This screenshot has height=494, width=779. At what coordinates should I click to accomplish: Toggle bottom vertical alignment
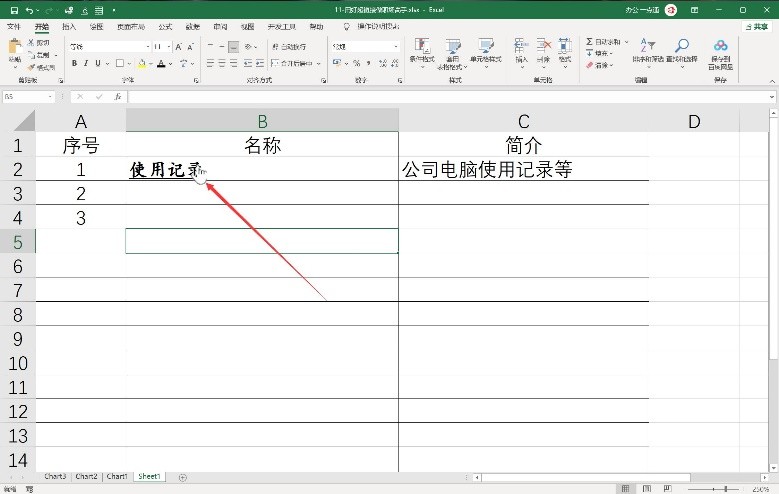tap(234, 47)
